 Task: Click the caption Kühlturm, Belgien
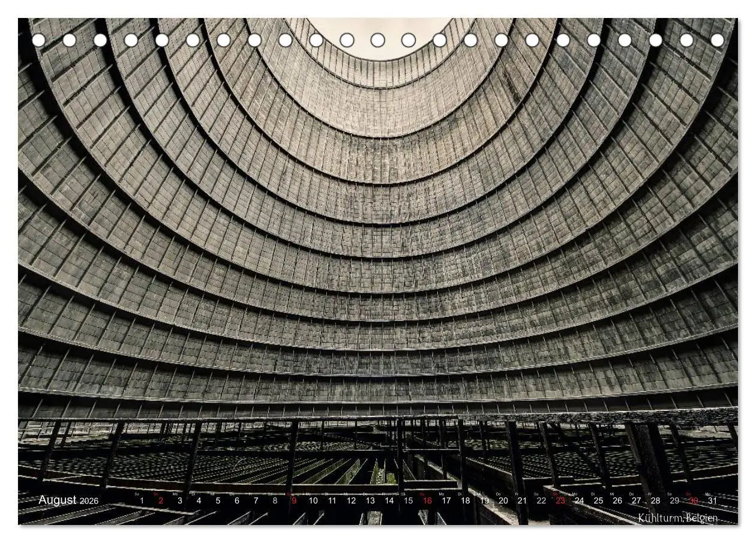(677, 518)
